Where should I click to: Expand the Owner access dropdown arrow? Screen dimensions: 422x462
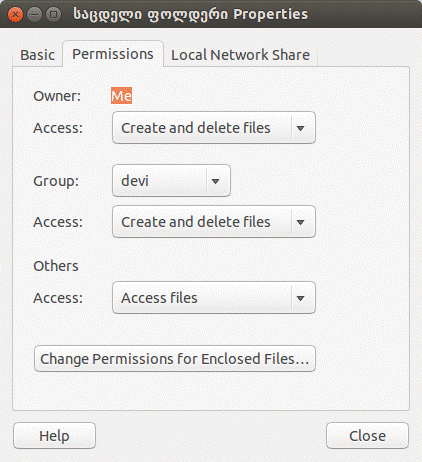(301, 128)
